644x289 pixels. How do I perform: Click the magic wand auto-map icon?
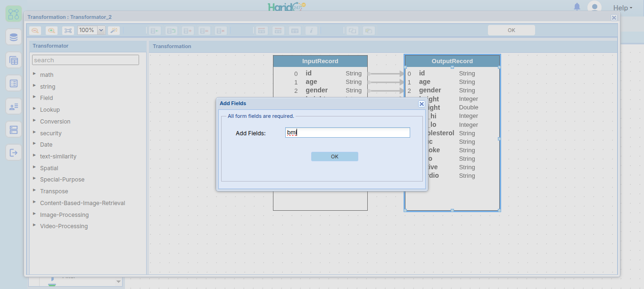(114, 30)
